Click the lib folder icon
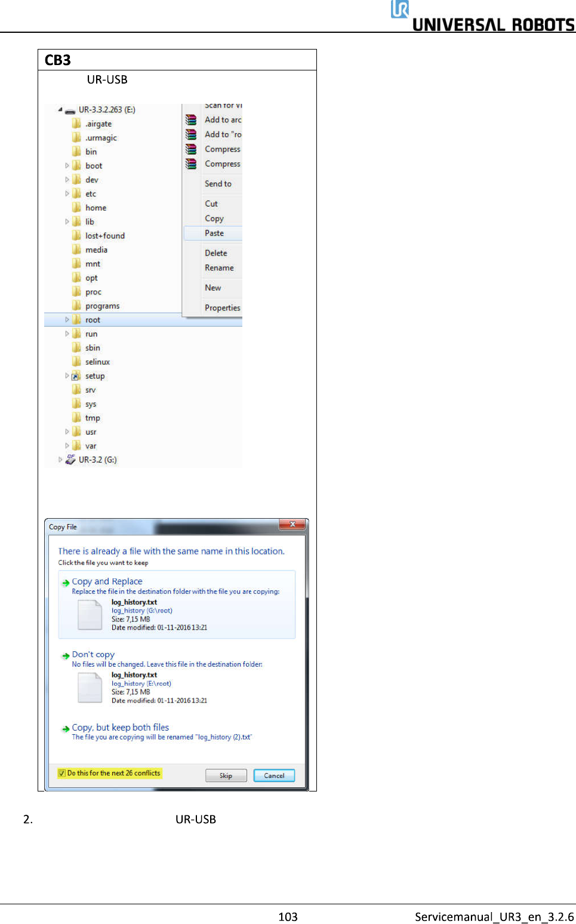 coord(76,221)
